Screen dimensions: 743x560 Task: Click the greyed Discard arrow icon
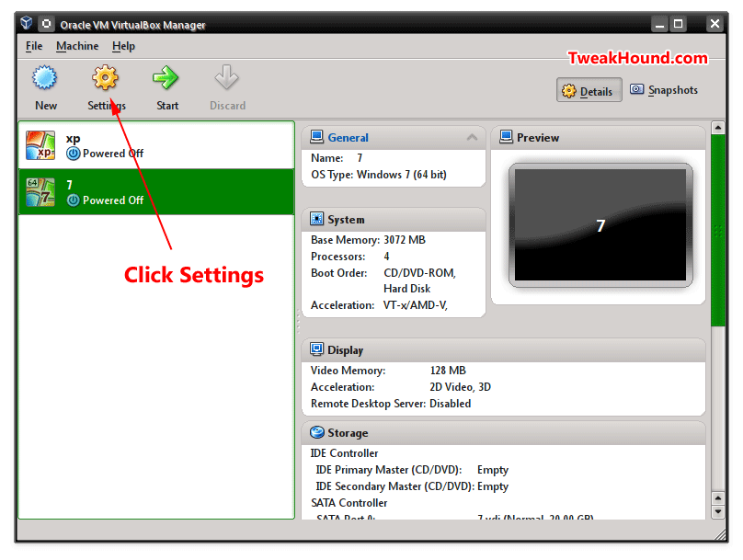pos(226,77)
